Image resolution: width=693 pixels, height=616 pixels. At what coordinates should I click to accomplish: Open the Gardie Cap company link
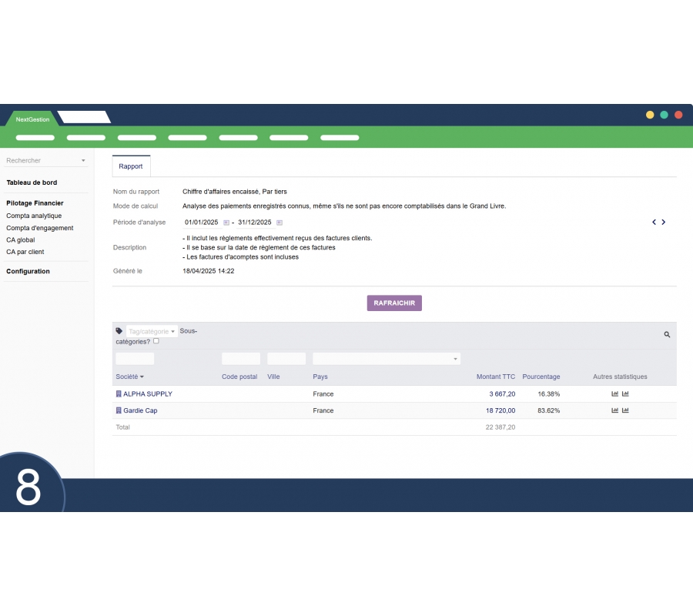click(140, 410)
